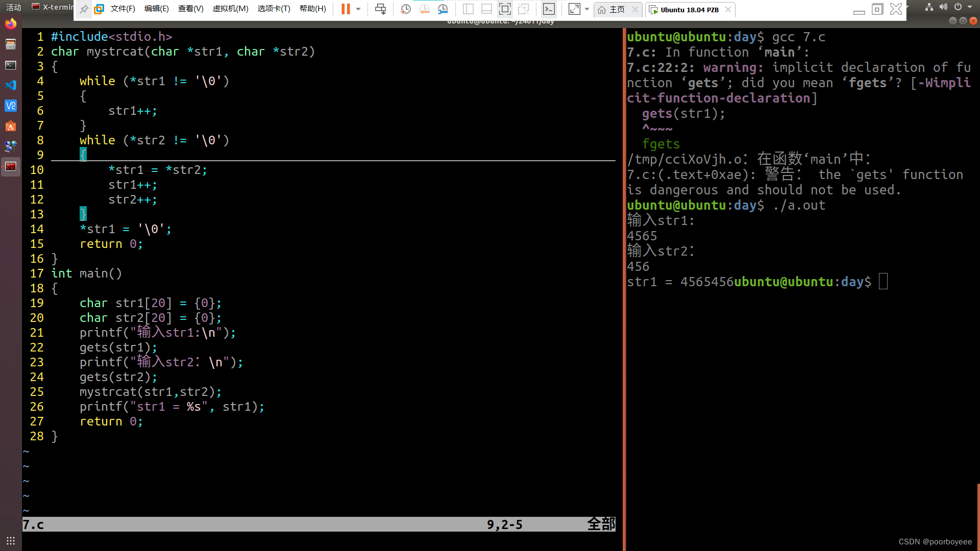Expand the stretch guest dropdown arrow
This screenshot has width=980, height=551.
(587, 9)
